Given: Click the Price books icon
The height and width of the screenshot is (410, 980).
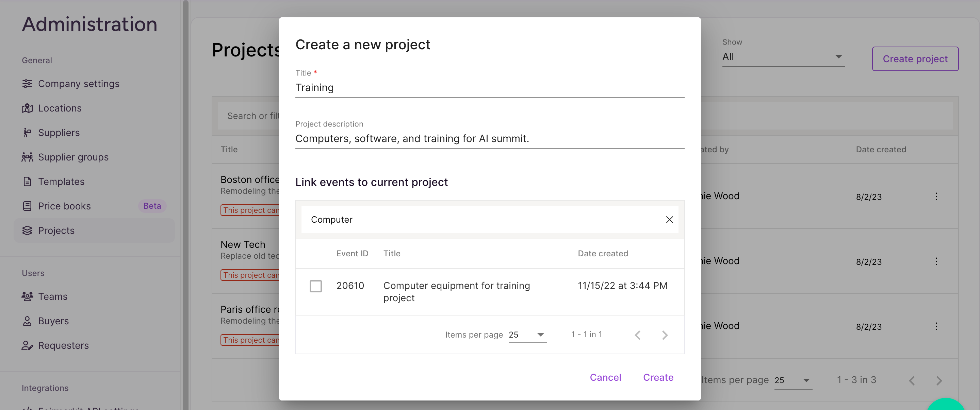Looking at the screenshot, I should tap(27, 206).
